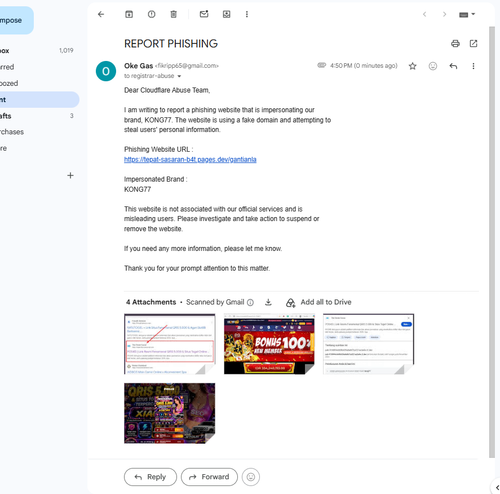
Task: Delete the REPORT PHISHING email
Action: click(x=174, y=14)
